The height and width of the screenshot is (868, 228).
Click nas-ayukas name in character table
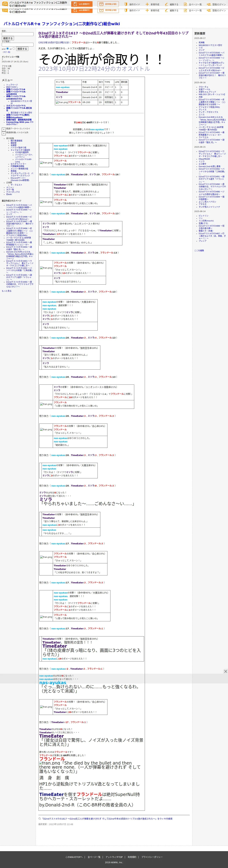click(63, 87)
